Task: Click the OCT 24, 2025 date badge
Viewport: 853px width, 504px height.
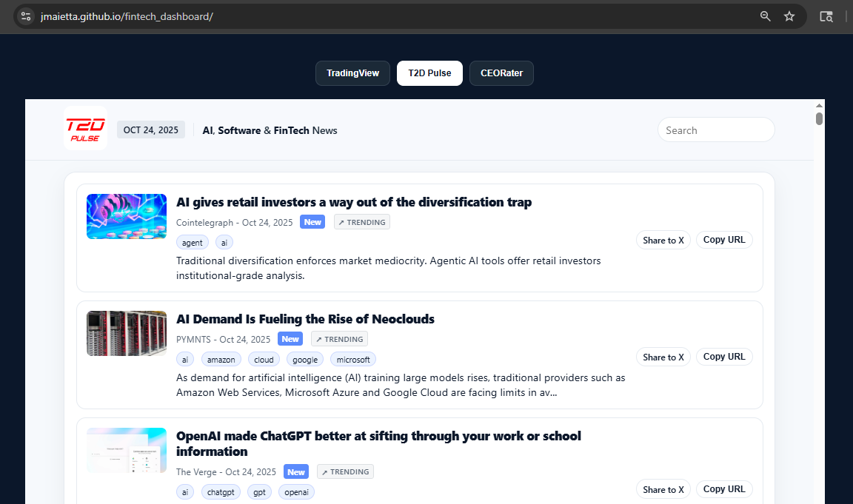Action: coord(151,130)
